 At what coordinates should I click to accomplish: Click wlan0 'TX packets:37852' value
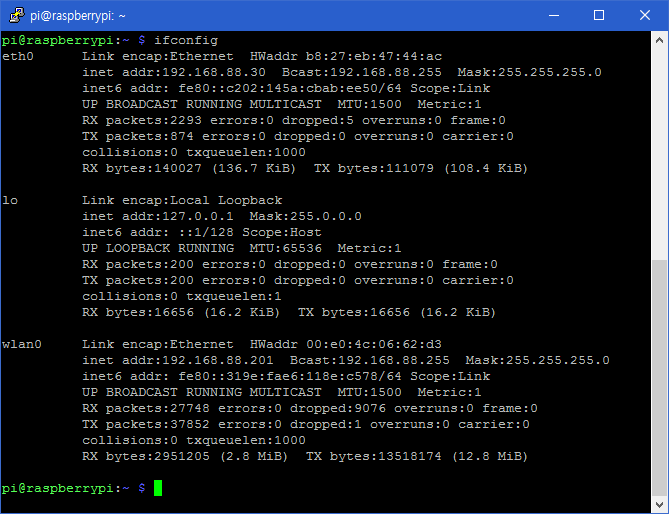(146, 424)
